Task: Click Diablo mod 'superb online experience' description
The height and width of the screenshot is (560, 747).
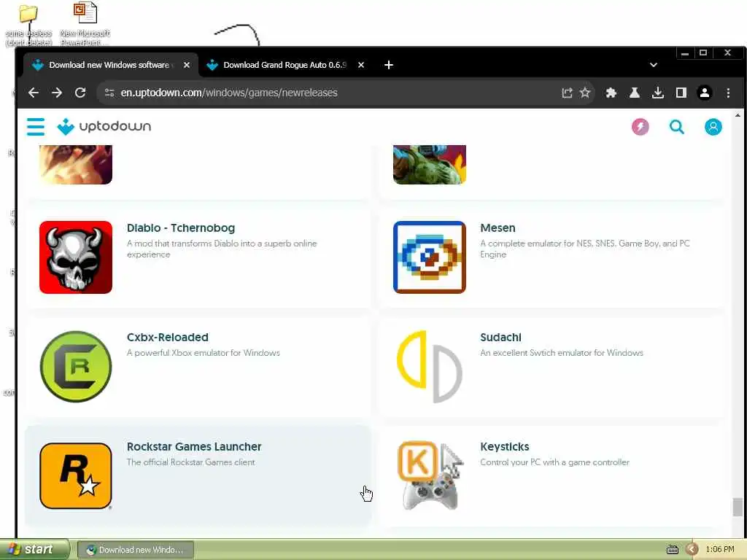Action: click(222, 249)
